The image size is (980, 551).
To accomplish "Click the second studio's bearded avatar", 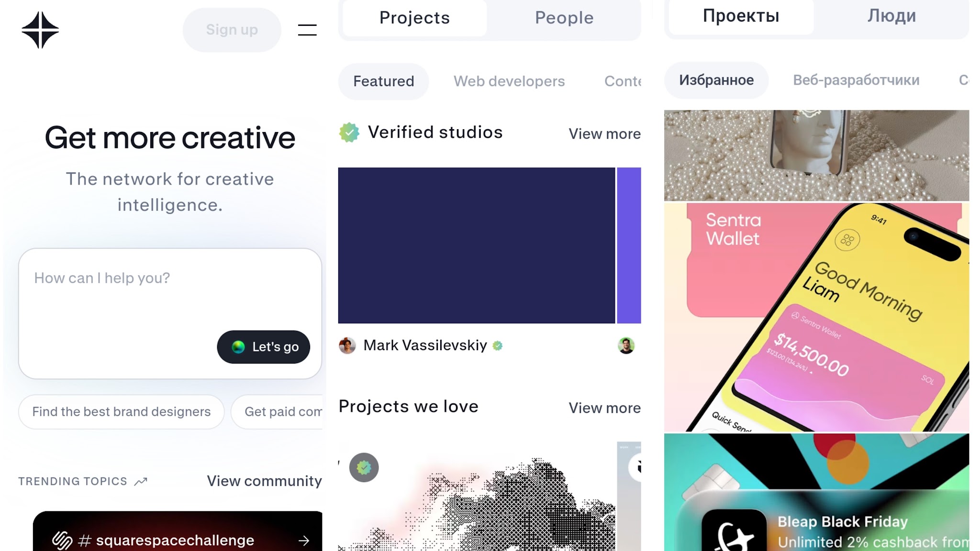I will click(x=626, y=345).
